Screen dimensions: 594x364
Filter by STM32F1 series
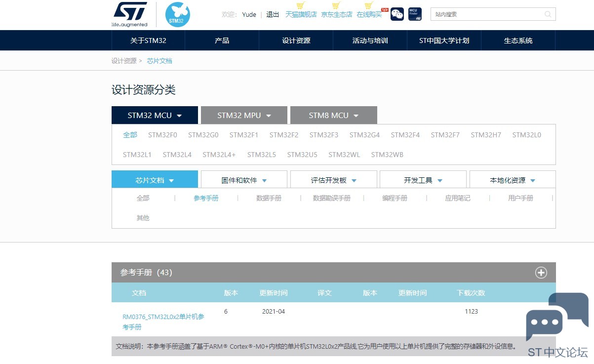(244, 135)
